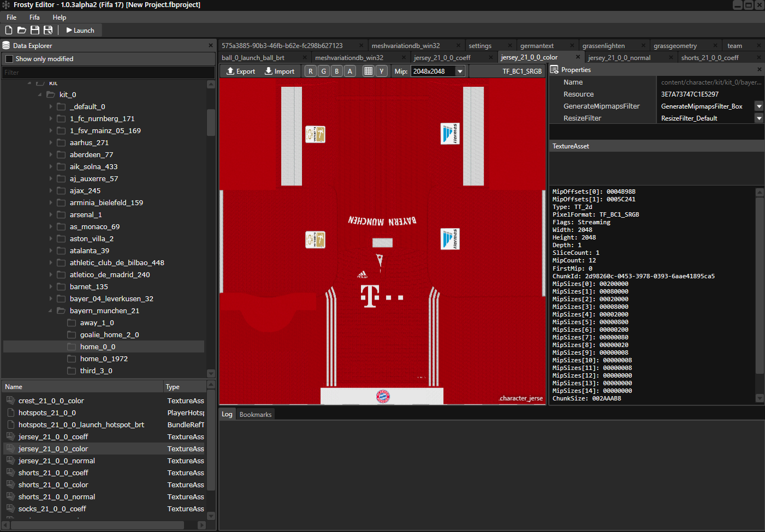Viewport: 765px width, 532px height.
Task: Open the File menu
Action: [x=11, y=17]
